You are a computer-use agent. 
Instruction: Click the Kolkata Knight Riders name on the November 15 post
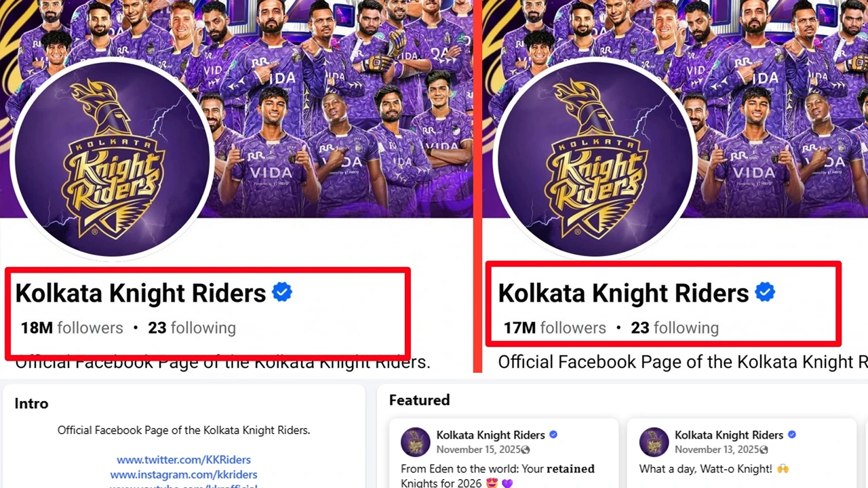coord(491,435)
